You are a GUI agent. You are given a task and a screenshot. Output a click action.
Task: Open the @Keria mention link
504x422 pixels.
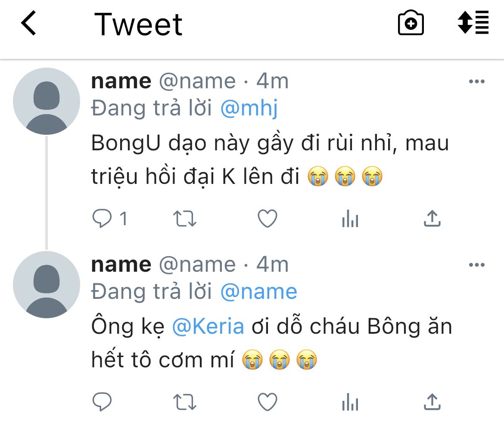208,327
